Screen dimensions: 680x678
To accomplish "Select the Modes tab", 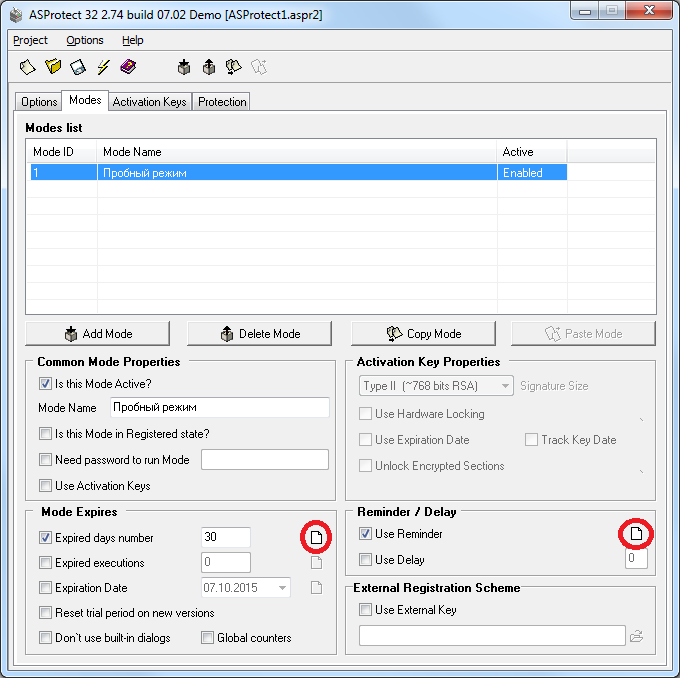I will 85,100.
